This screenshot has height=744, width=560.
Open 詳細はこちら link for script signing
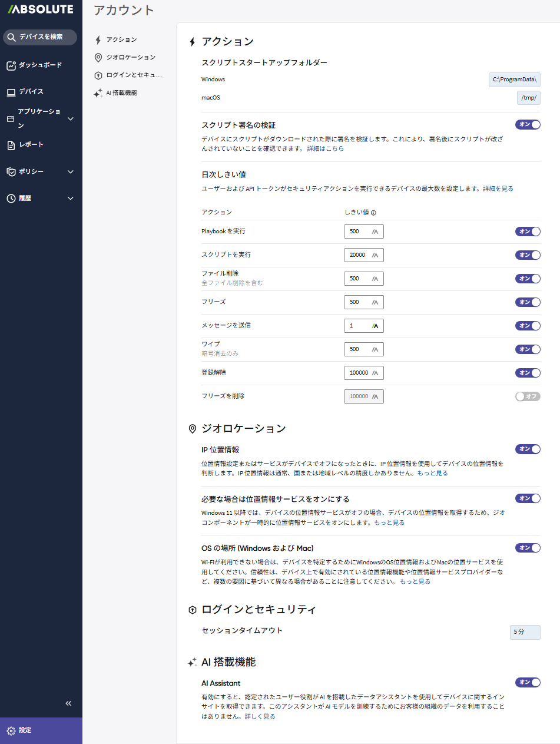click(x=325, y=149)
